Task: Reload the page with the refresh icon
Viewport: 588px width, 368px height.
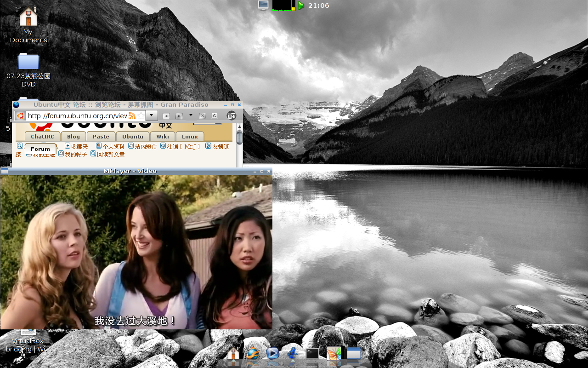Action: point(214,116)
